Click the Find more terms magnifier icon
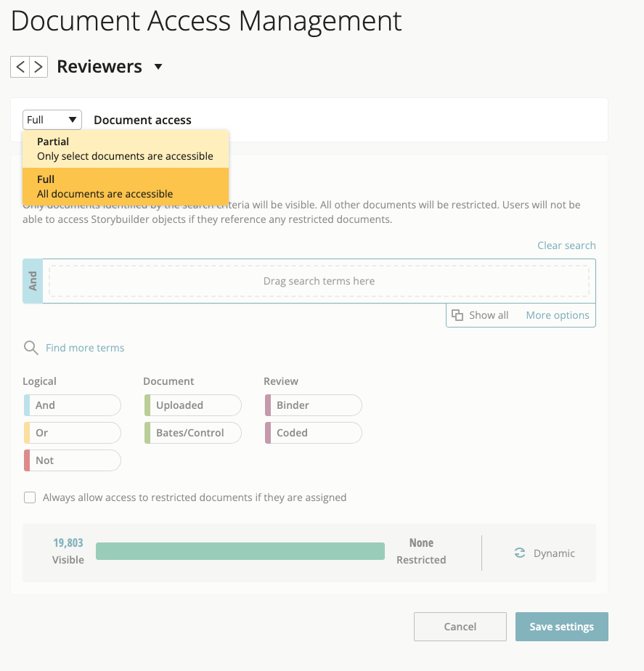This screenshot has width=644, height=671. [x=30, y=347]
